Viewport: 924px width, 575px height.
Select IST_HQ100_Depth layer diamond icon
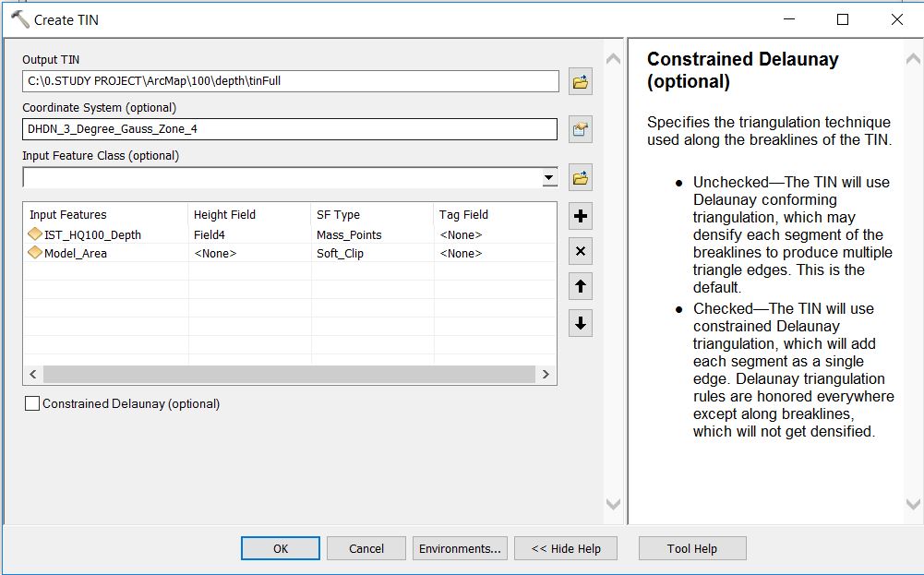pos(35,234)
